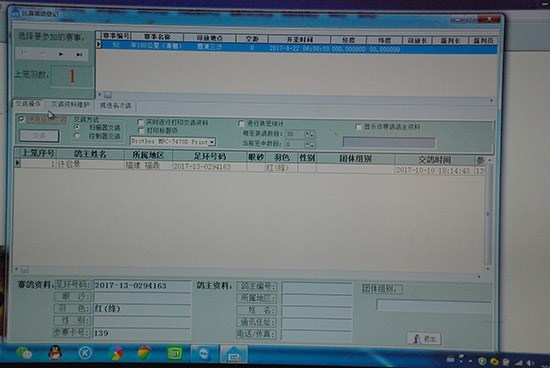
Task: Open the green iQIYI taskbar icon
Action: [175, 354]
